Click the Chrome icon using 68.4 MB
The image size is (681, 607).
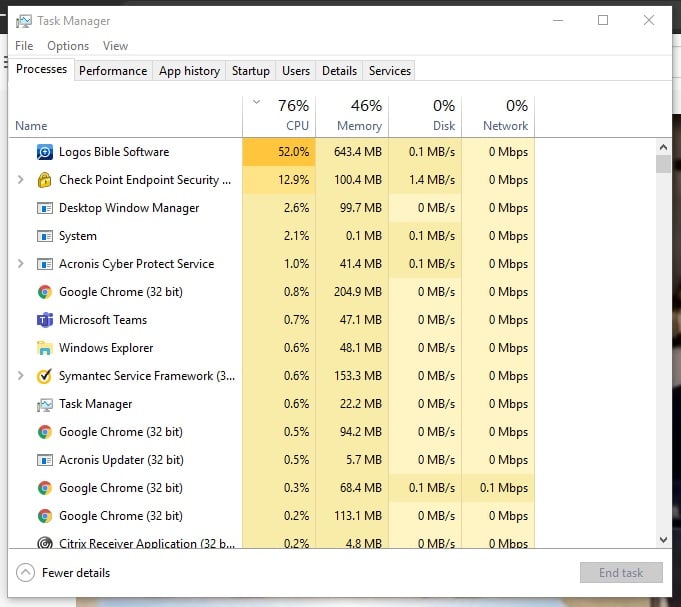(x=45, y=488)
